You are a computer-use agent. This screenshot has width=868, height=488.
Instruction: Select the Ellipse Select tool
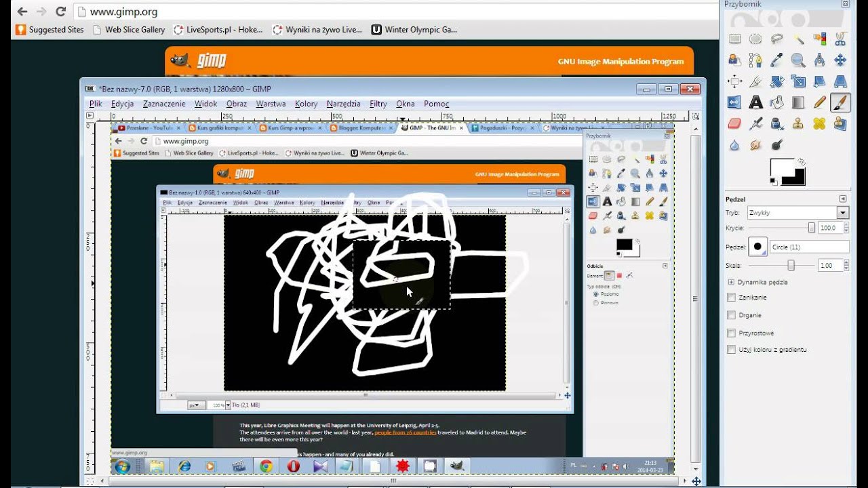(756, 39)
